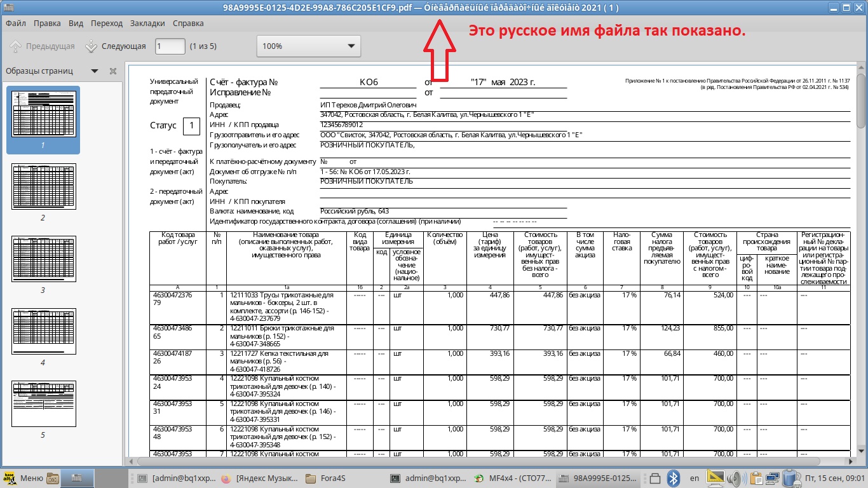Open the window menu icon in title bar
The image size is (868, 488).
click(8, 8)
